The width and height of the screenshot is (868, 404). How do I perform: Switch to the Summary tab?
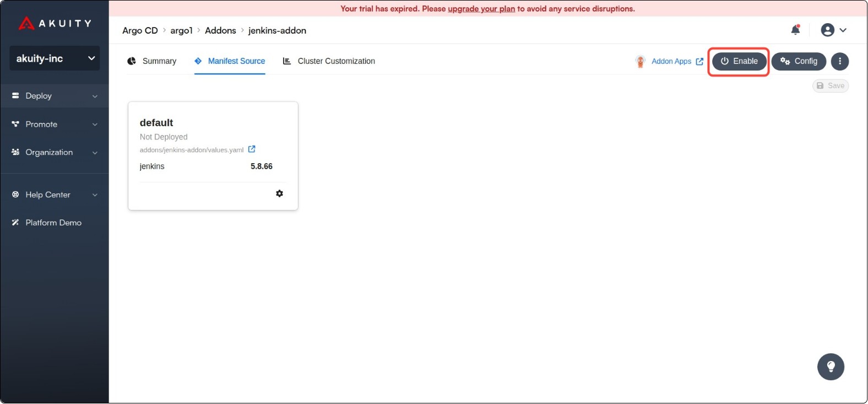point(152,61)
